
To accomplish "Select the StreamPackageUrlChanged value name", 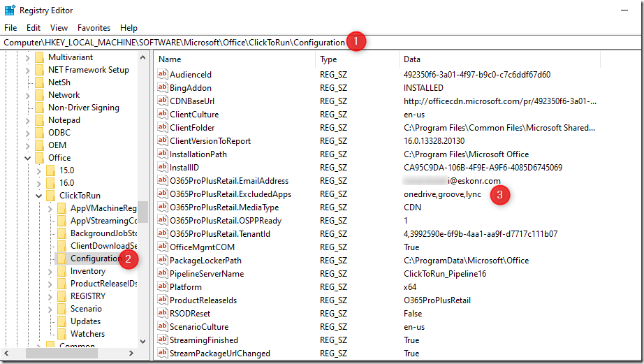I will pos(220,354).
